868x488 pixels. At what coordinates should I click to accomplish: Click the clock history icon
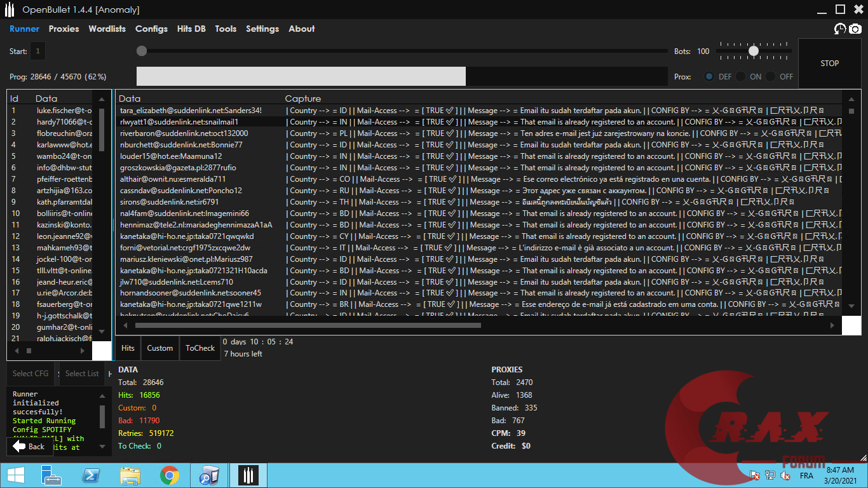840,29
